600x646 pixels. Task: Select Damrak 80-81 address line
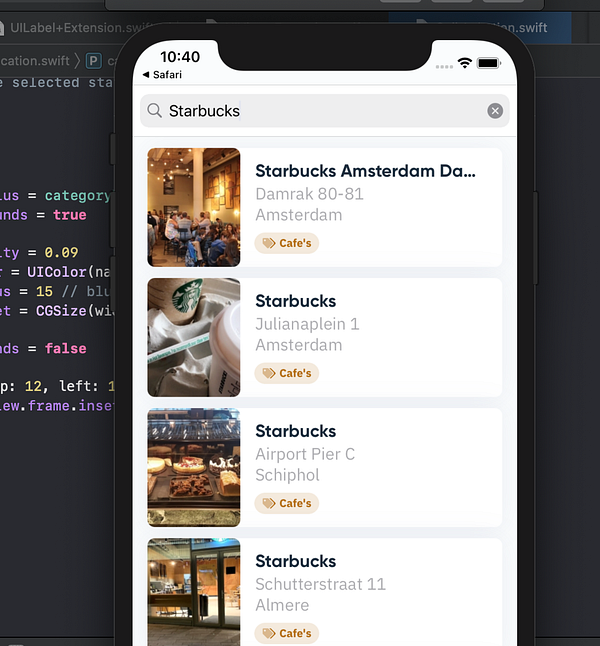coord(309,194)
